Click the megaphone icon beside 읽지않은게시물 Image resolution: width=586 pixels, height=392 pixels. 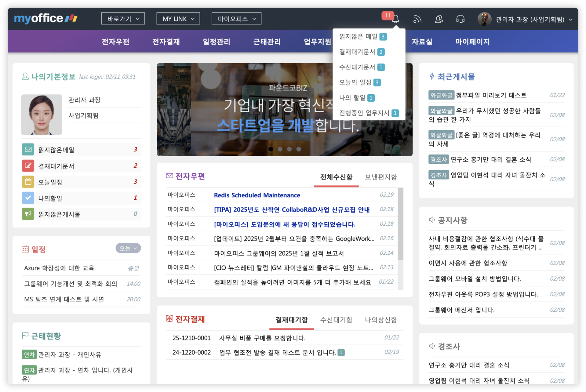[x=28, y=214]
